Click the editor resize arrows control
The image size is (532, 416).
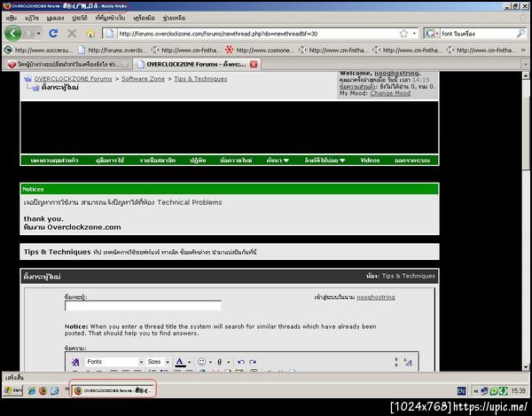[x=396, y=362]
